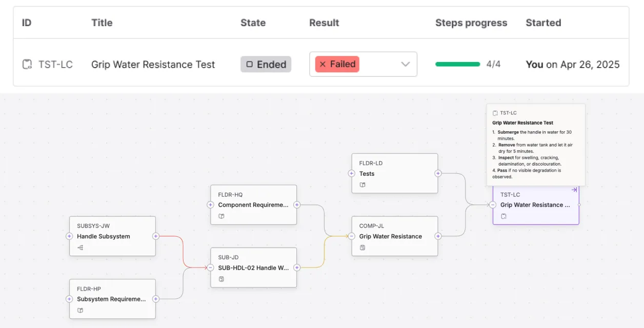Click the red Failed tag
Viewport: 644px width, 328px height.
point(337,64)
